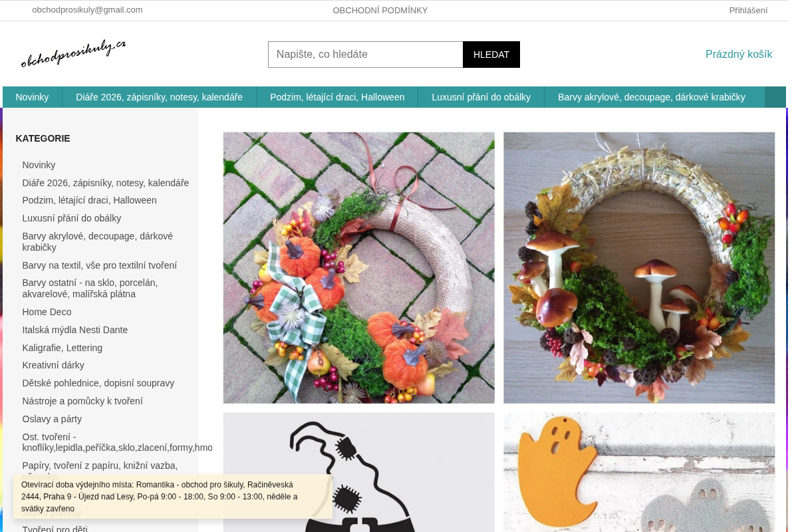Open Kaligrafie, Lettering category
The width and height of the screenshot is (798, 532).
(x=63, y=348)
